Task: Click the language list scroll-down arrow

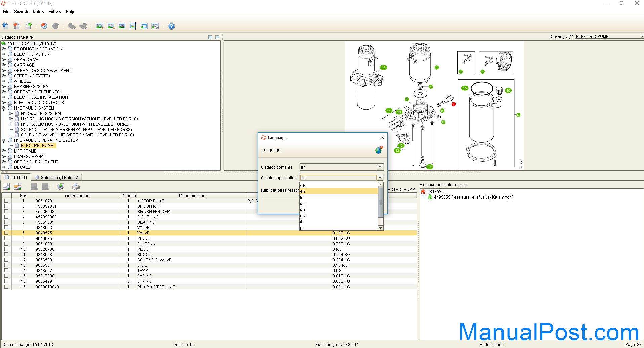Action: [x=380, y=228]
